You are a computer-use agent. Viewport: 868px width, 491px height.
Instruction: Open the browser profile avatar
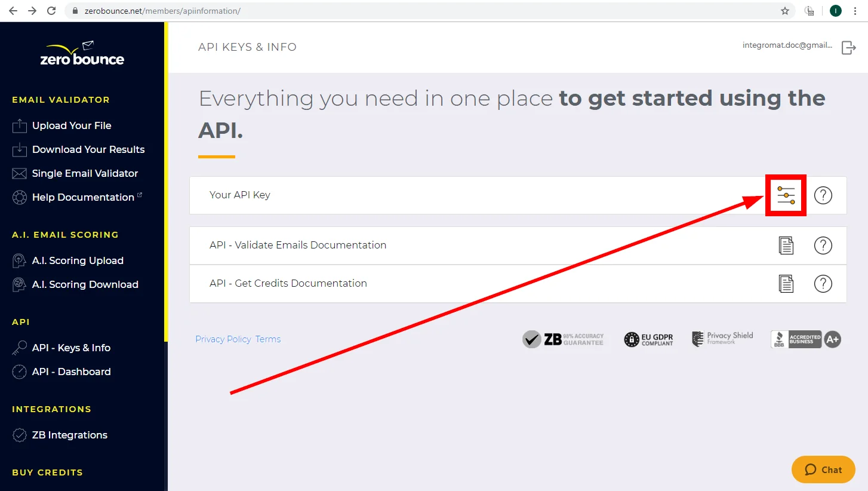[836, 11]
